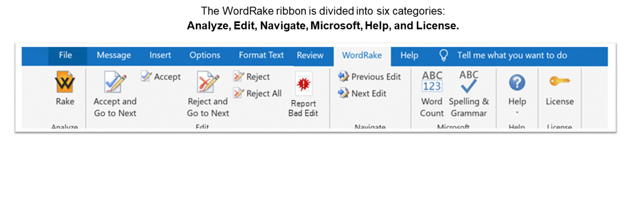Switch to the Format Text tab

261,55
